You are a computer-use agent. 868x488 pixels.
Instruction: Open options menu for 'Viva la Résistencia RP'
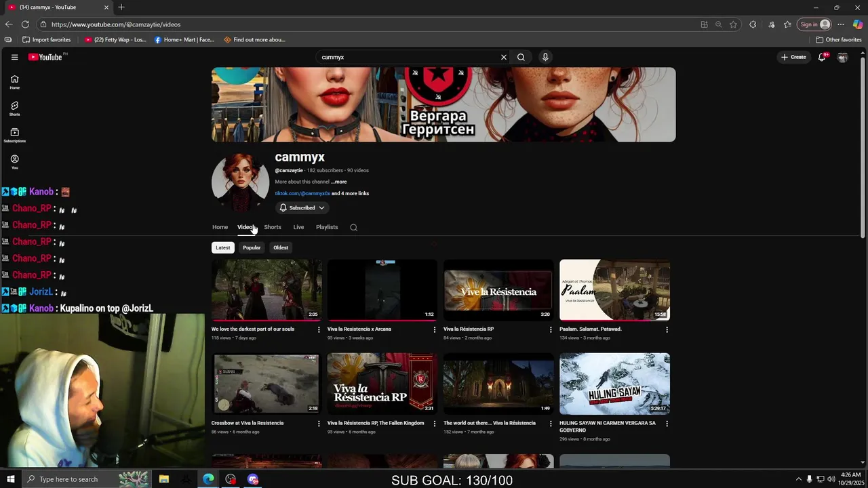(551, 329)
